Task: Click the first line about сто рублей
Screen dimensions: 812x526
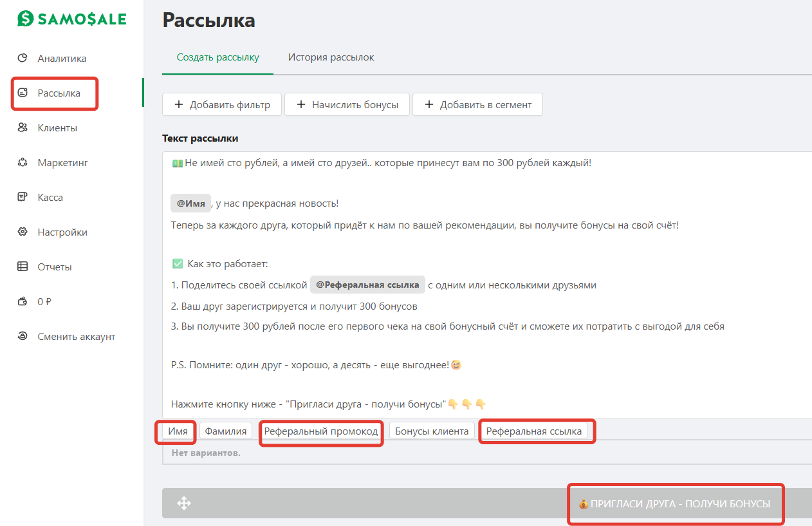Action: tap(381, 162)
